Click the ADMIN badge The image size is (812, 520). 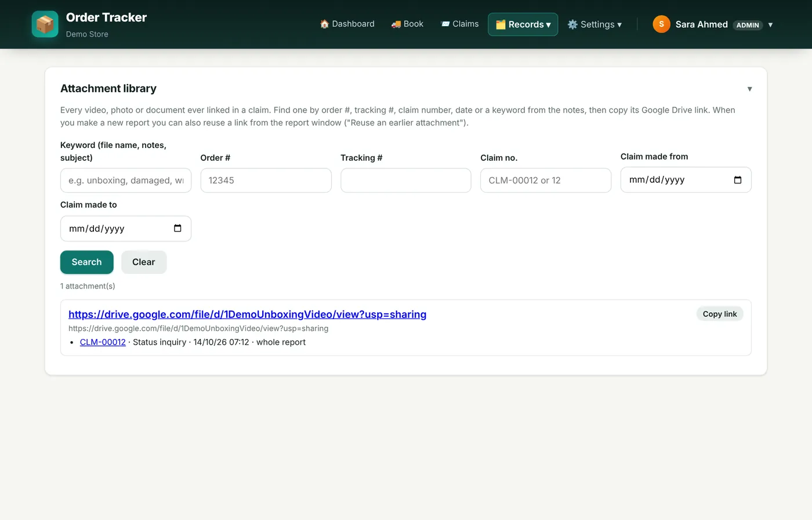[748, 25]
